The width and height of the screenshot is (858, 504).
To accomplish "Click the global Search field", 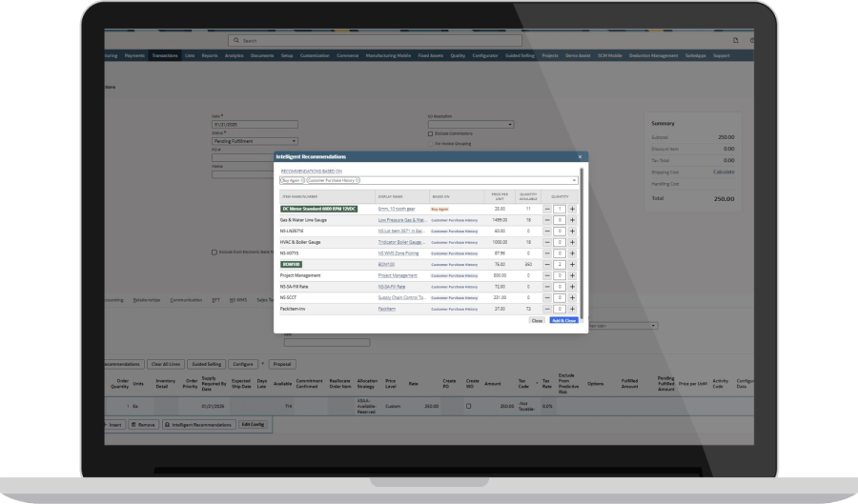I will pos(375,40).
